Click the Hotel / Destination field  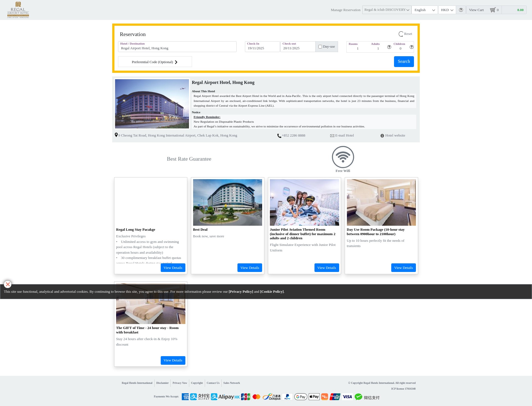pos(177,47)
